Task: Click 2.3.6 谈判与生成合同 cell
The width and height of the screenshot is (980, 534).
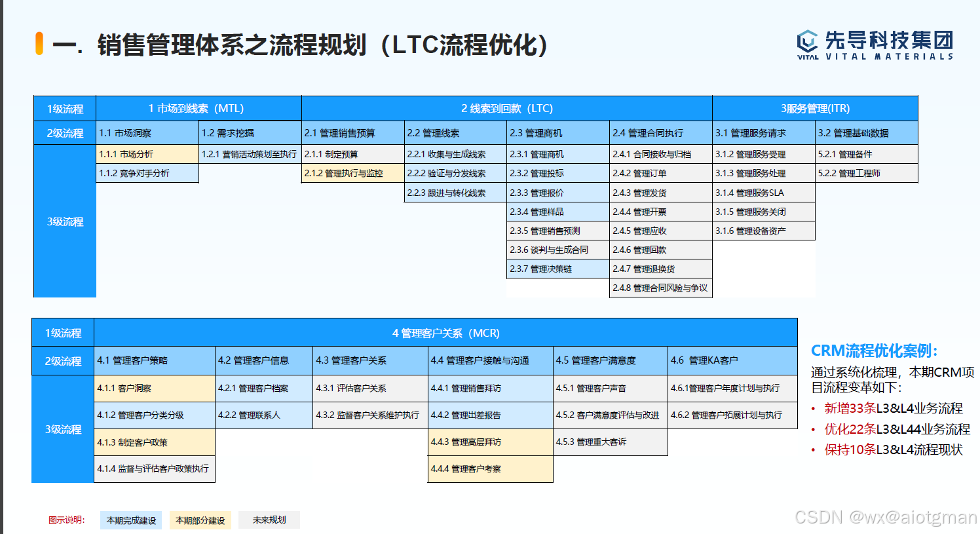Action: click(559, 250)
